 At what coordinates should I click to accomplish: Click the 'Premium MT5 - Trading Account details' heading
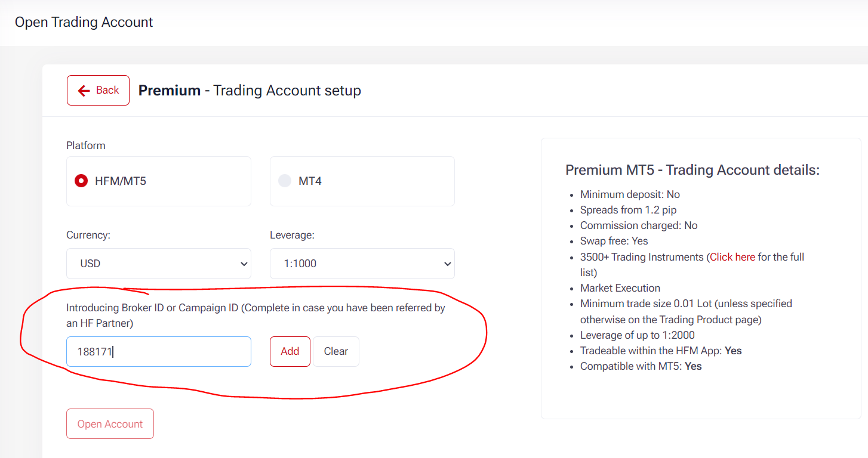tap(692, 170)
